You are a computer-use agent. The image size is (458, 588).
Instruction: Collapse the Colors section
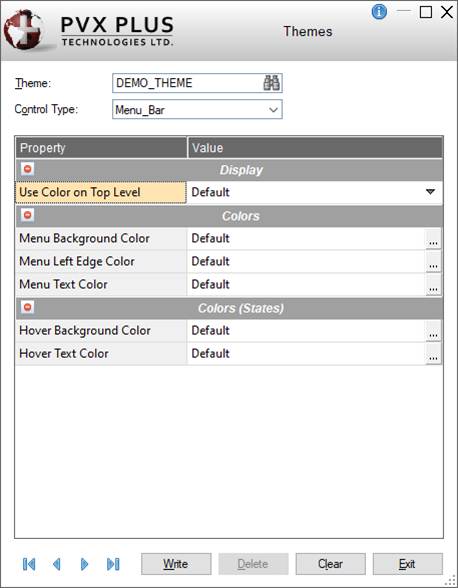point(27,215)
